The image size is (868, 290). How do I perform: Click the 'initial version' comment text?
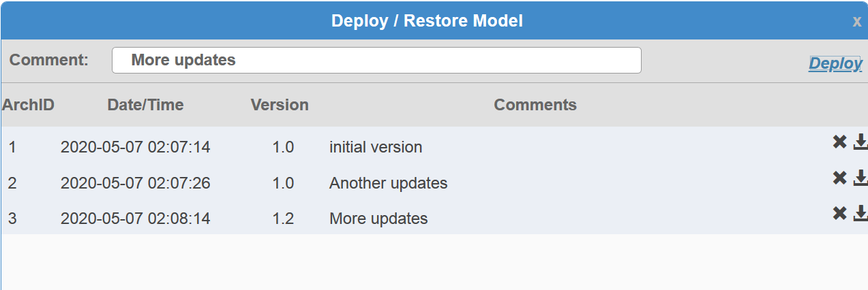coord(376,147)
